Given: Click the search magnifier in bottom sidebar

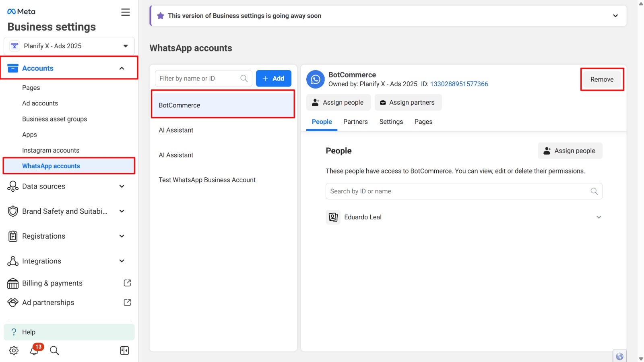Looking at the screenshot, I should (54, 350).
